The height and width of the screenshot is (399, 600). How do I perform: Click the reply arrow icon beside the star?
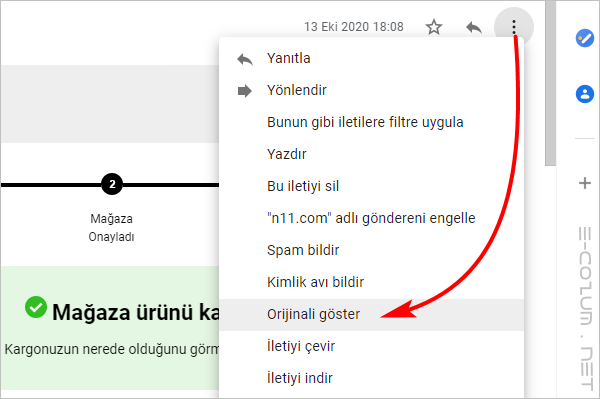click(474, 27)
